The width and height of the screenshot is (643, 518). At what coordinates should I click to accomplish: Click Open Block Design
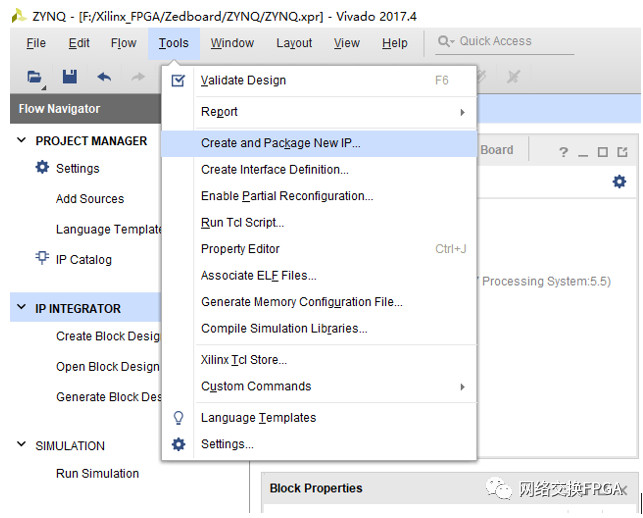(108, 367)
